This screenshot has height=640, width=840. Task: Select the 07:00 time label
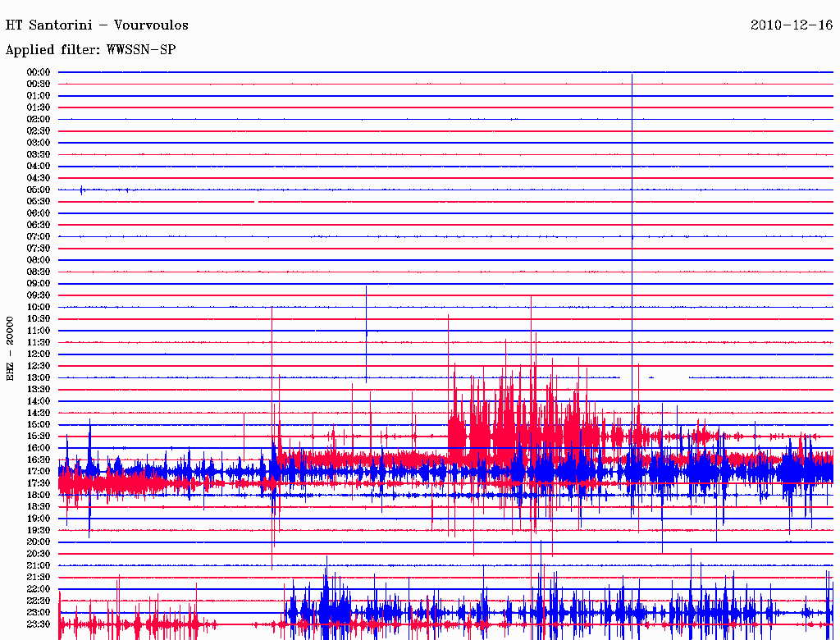coord(39,237)
